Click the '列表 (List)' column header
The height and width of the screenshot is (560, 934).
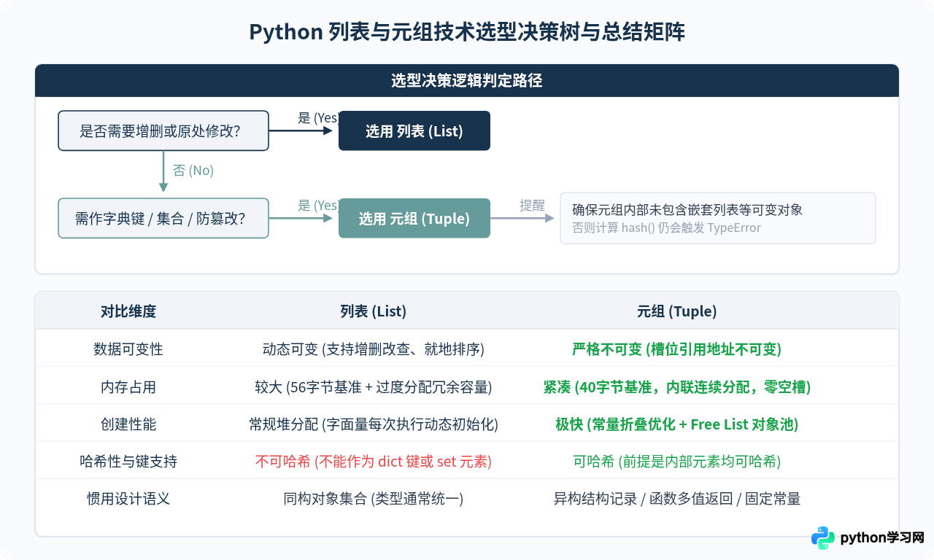point(374,311)
